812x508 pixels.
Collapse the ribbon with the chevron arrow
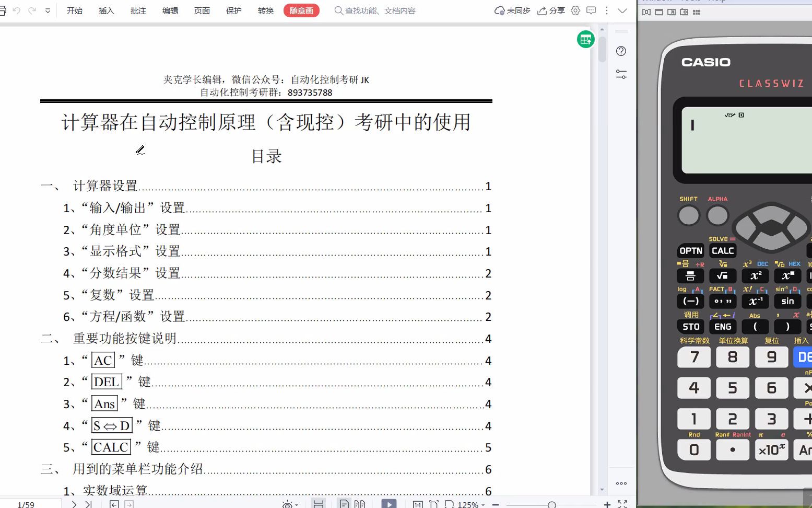(622, 10)
